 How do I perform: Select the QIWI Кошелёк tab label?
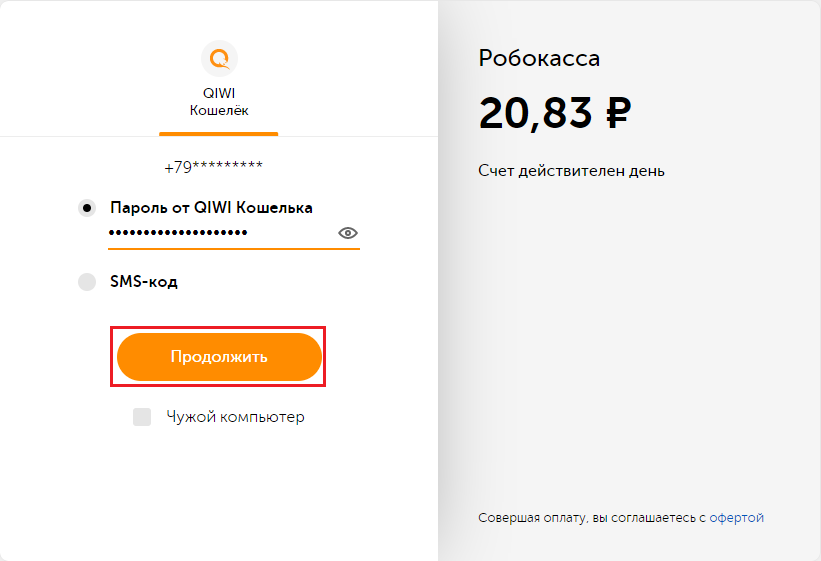coord(219,101)
